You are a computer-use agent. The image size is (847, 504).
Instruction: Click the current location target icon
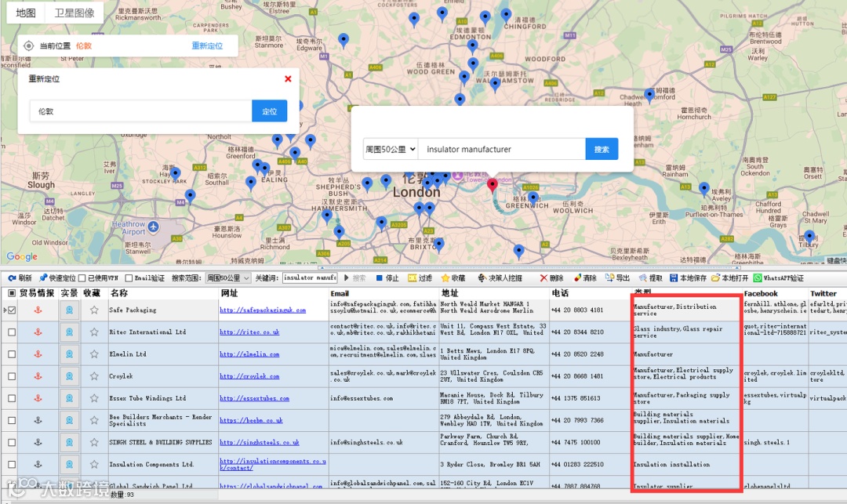[x=29, y=46]
